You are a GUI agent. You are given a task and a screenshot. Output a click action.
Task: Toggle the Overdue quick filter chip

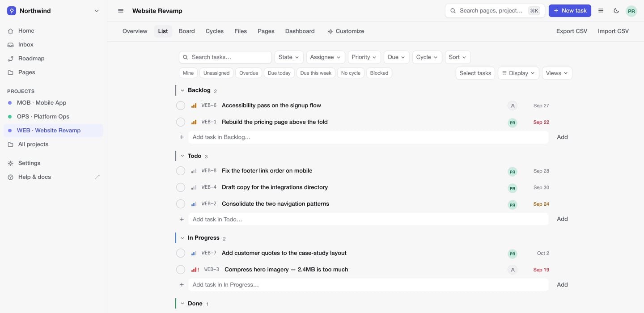(249, 73)
